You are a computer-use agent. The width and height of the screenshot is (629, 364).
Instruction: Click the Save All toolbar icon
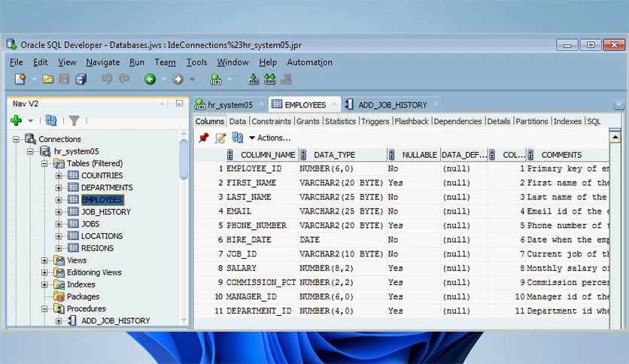point(81,79)
